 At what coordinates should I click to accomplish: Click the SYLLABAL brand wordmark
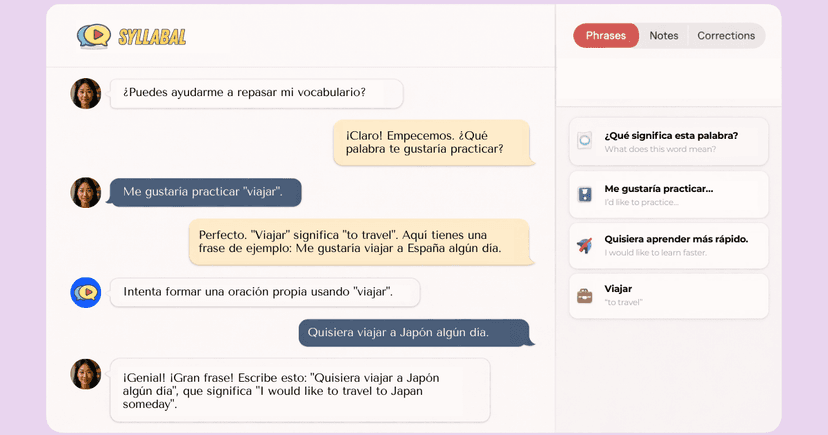point(152,36)
